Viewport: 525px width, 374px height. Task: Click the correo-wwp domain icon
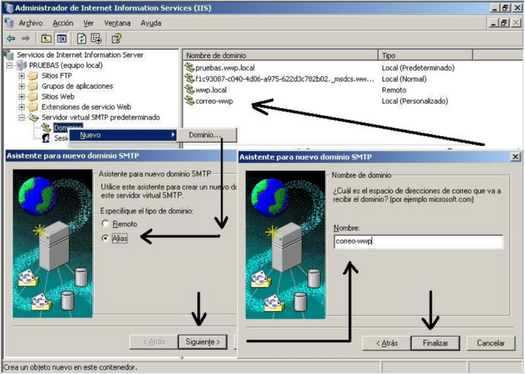[190, 101]
